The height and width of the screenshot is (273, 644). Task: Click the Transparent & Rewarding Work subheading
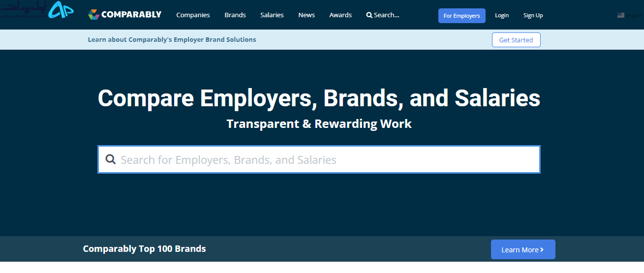tap(319, 123)
